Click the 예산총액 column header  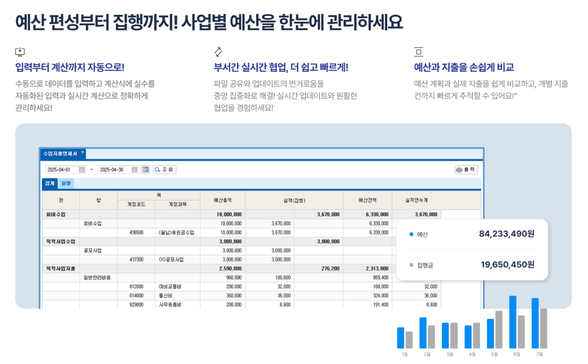point(223,200)
